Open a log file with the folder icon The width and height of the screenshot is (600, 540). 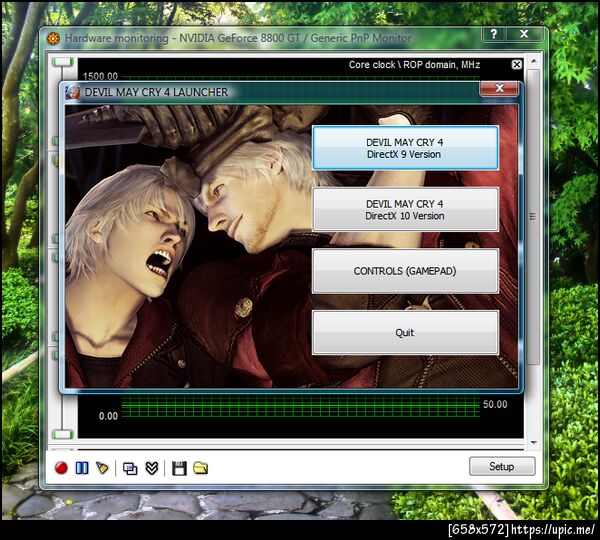click(x=201, y=468)
